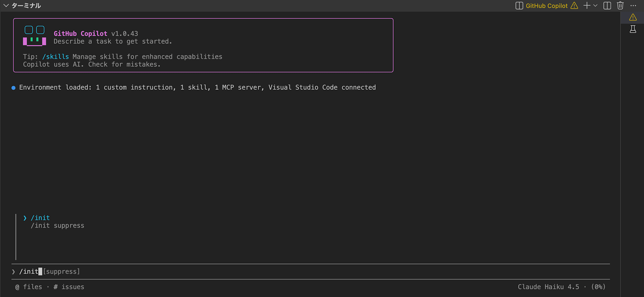Click the /skills tip command
644x297 pixels.
(55, 57)
